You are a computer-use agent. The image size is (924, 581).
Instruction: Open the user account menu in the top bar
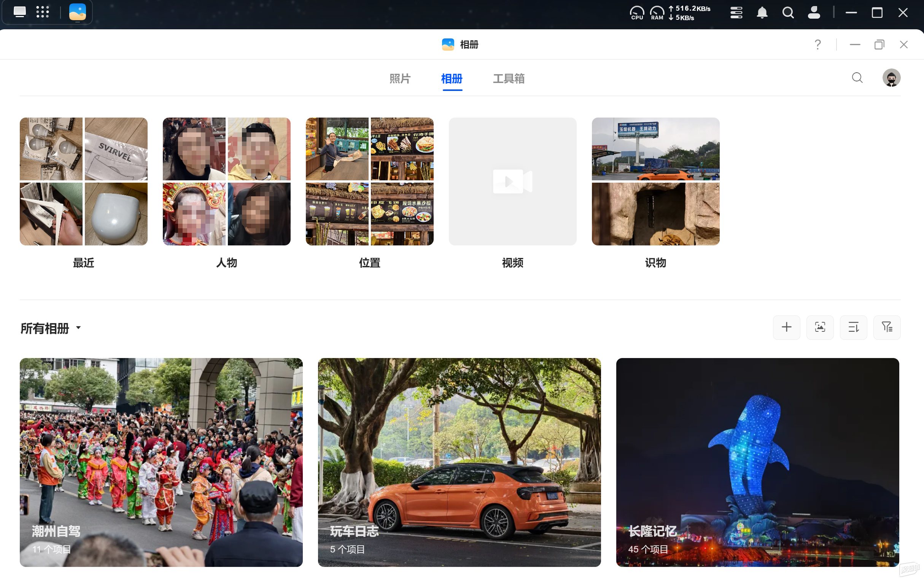click(814, 13)
